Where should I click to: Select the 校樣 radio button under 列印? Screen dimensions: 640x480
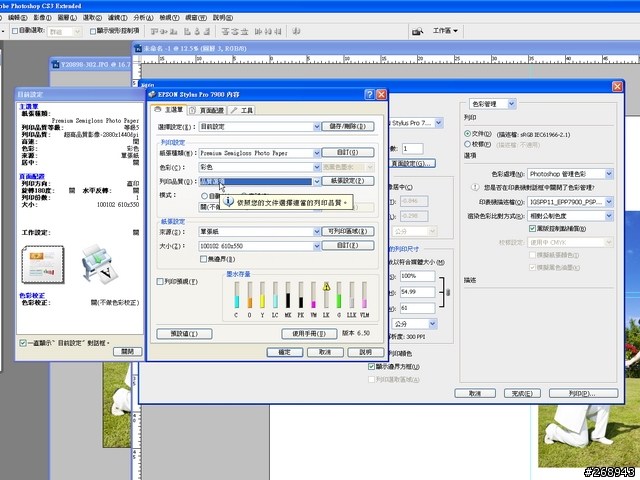click(467, 144)
